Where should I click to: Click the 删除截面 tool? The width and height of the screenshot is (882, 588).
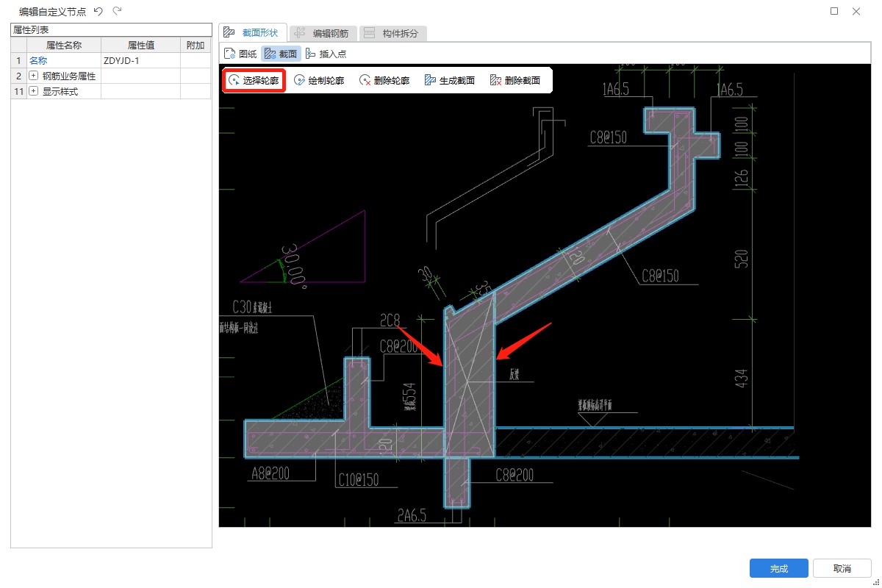tap(515, 80)
